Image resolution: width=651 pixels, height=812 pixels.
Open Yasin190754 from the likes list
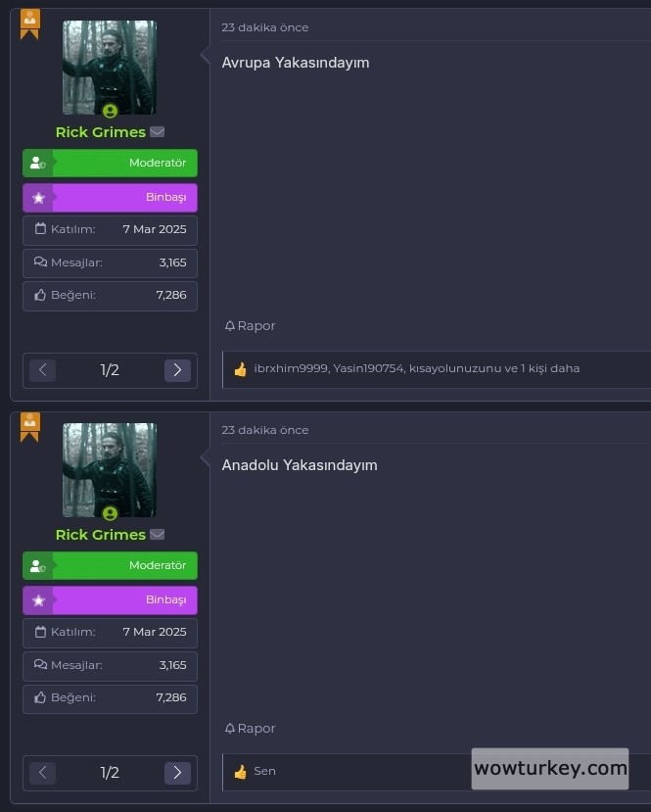click(368, 368)
